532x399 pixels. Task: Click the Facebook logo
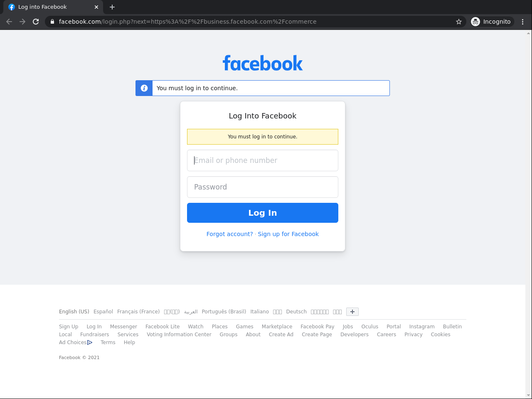pos(263,63)
